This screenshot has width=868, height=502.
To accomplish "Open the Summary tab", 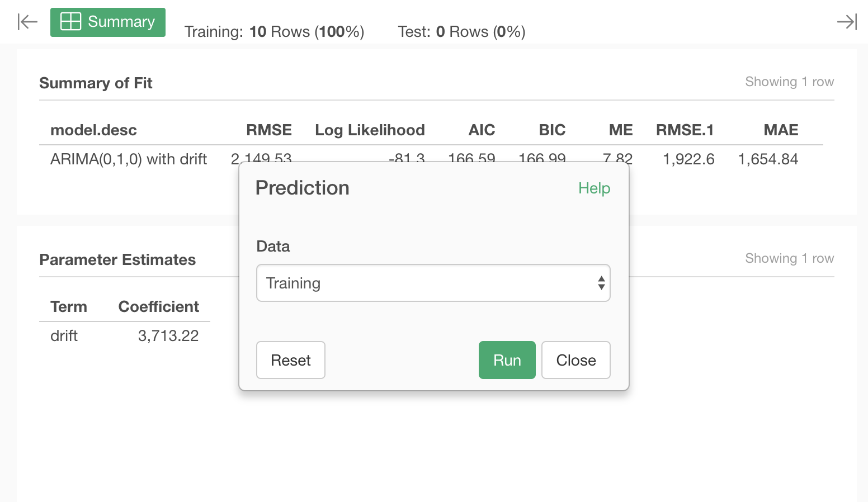I will tap(108, 22).
